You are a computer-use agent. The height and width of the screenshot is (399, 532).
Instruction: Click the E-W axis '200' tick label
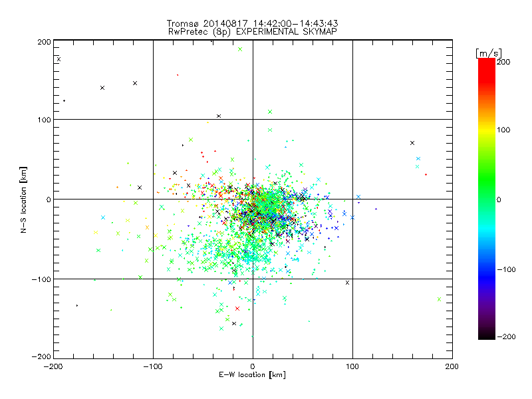(452, 366)
